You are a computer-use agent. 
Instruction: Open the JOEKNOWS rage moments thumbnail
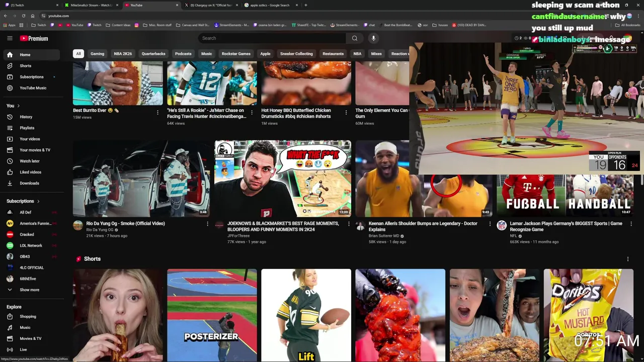[282, 178]
